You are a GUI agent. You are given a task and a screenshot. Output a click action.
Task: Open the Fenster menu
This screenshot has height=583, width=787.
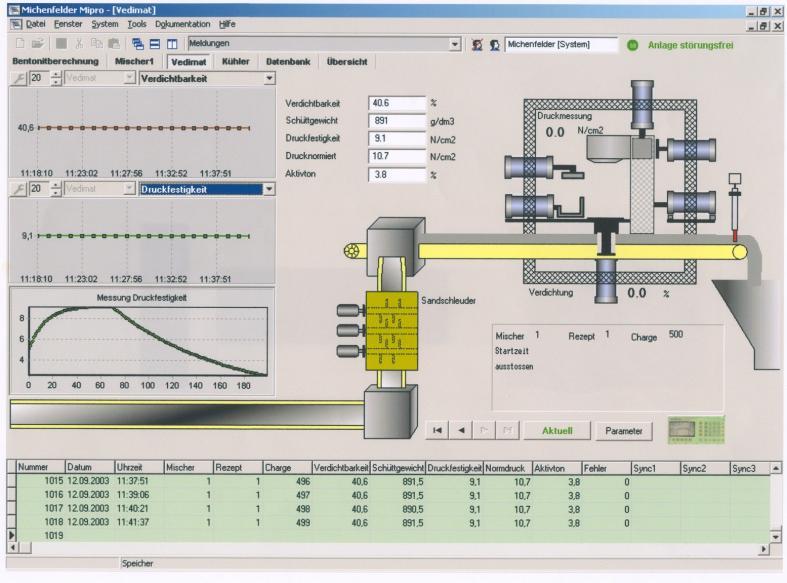point(68,24)
